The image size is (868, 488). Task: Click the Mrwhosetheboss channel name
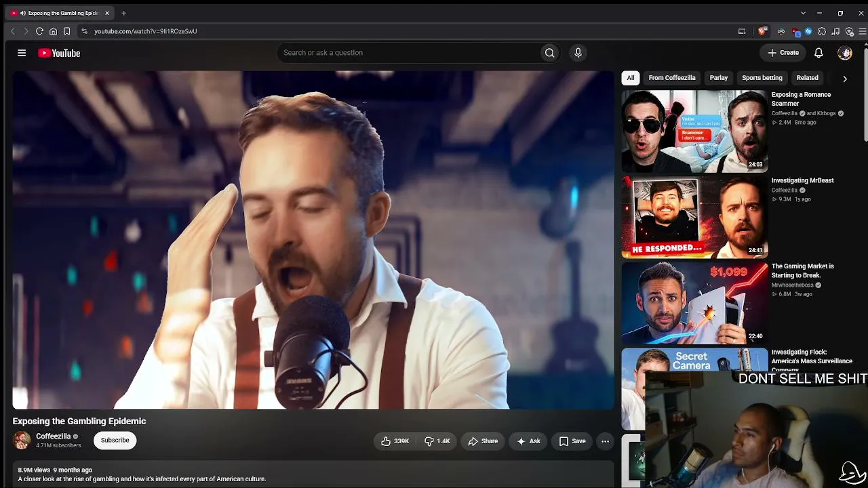point(792,285)
